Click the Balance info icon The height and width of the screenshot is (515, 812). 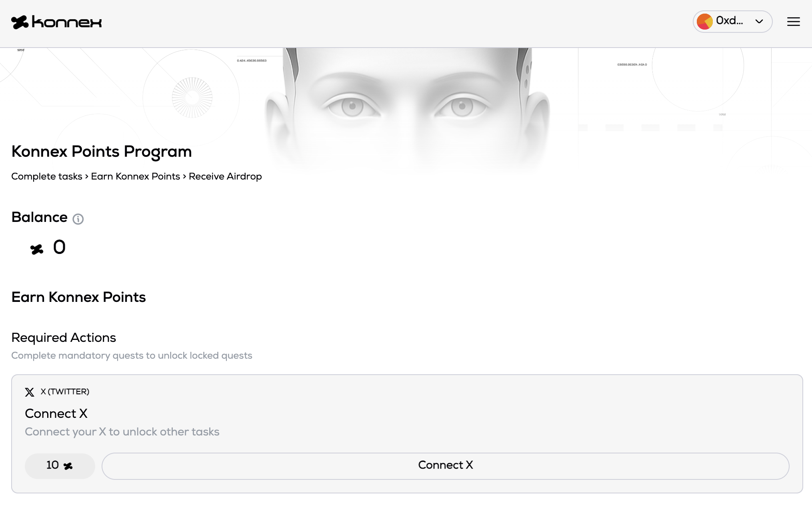click(x=78, y=219)
